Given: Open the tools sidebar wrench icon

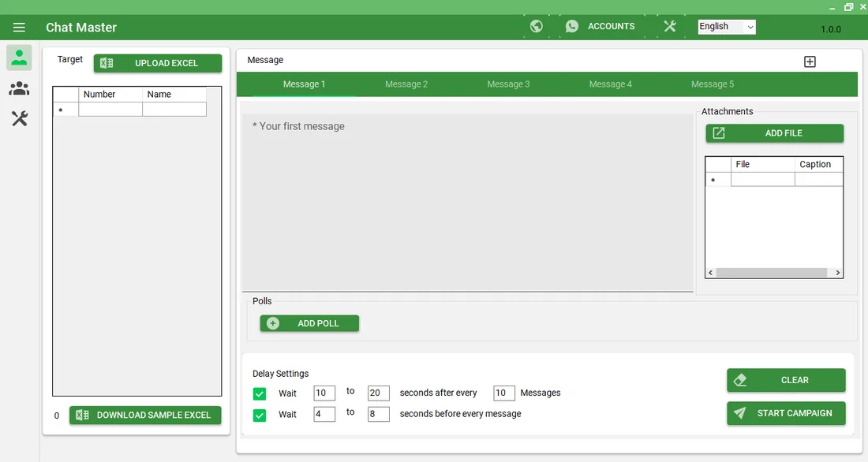Looking at the screenshot, I should (20, 117).
